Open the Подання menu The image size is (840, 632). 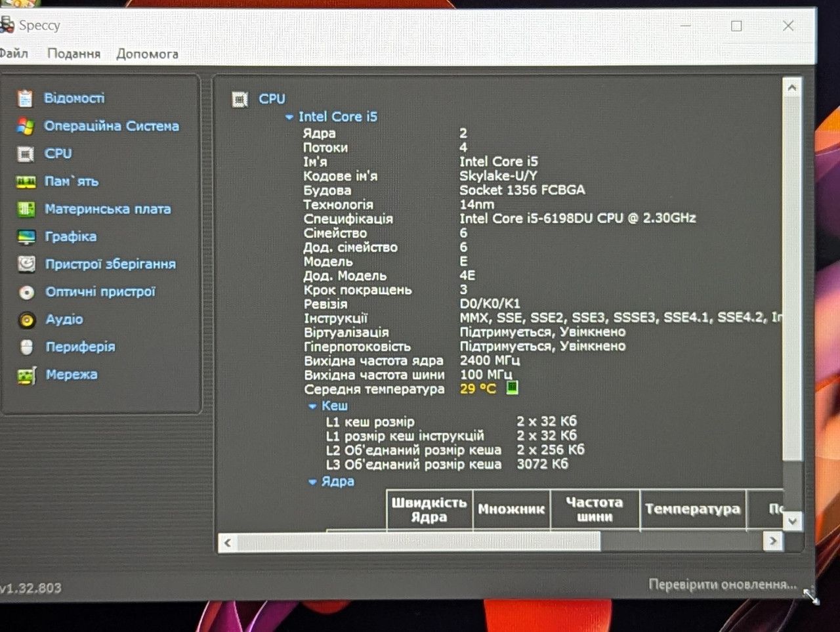[73, 54]
